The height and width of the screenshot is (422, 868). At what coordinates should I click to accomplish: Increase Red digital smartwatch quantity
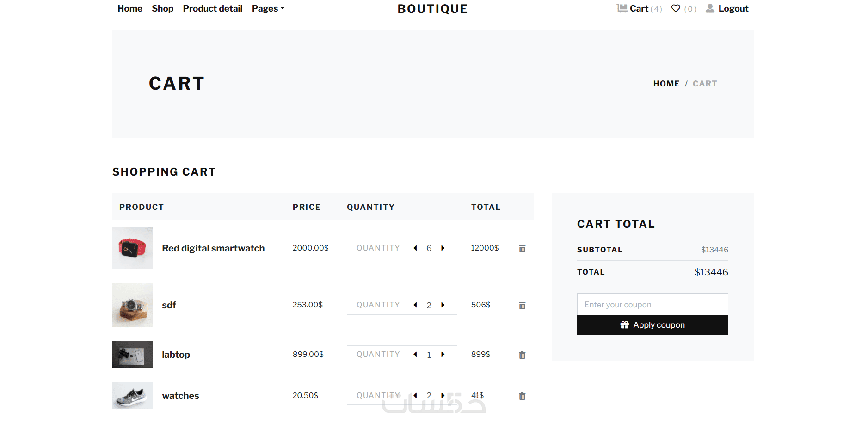[x=443, y=248]
